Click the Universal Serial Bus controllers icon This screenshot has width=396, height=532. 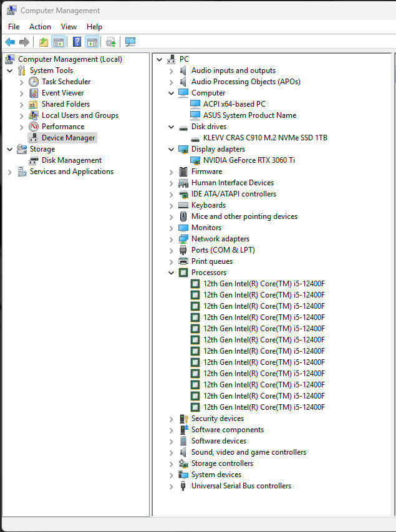[x=183, y=486]
